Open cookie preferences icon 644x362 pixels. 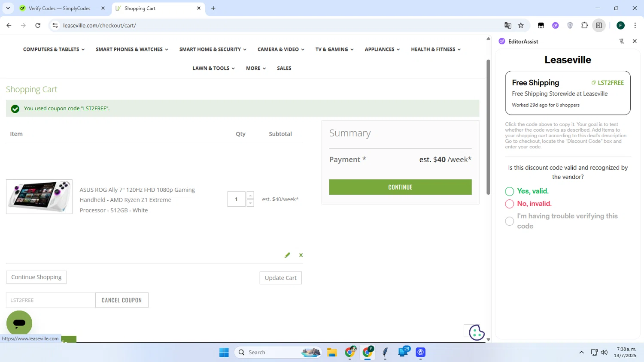(477, 332)
